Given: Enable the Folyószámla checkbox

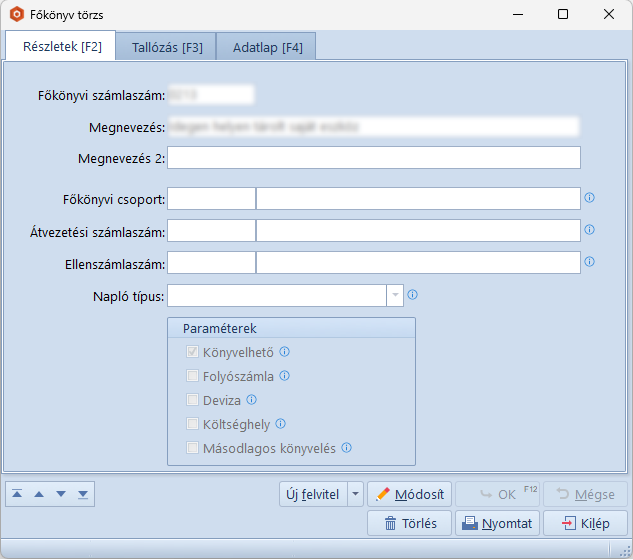Looking at the screenshot, I should pyautogui.click(x=193, y=376).
